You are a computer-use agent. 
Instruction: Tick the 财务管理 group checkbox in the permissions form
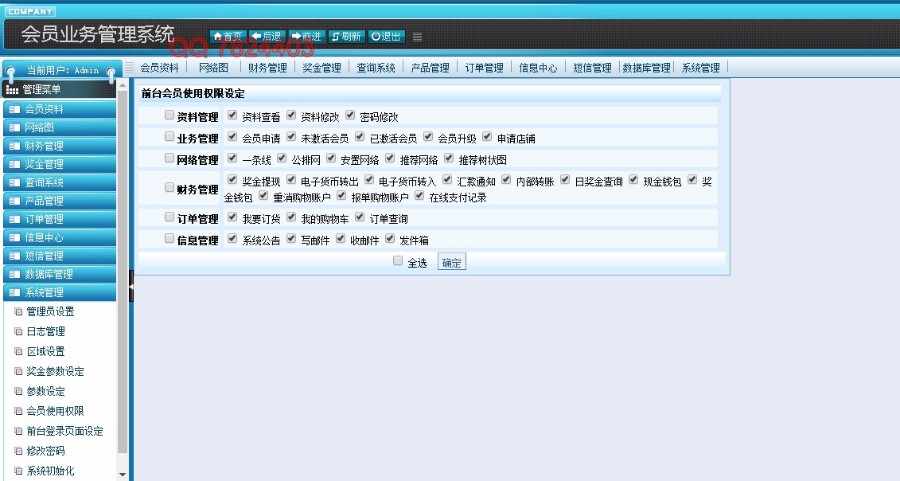(169, 187)
